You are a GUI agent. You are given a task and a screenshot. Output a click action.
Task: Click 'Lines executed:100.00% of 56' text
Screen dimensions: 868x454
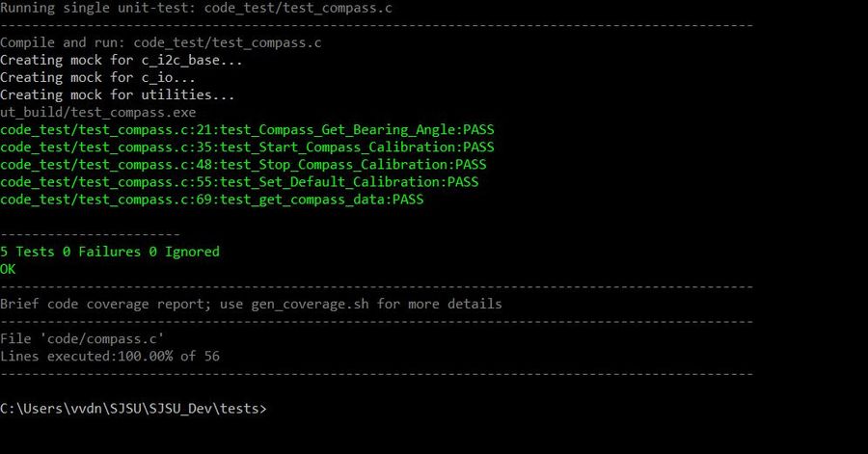110,356
